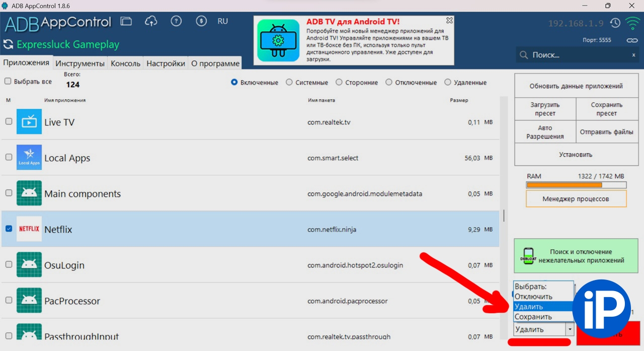Check the PacProcessor checkbox
The image size is (644, 351).
pyautogui.click(x=9, y=300)
